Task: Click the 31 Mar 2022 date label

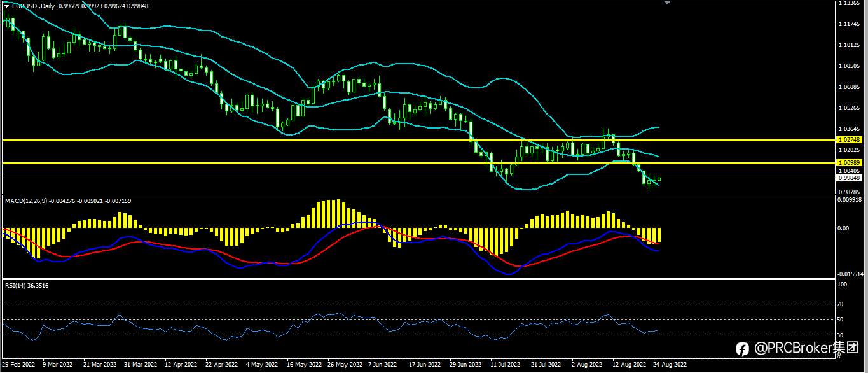Action: click(141, 365)
